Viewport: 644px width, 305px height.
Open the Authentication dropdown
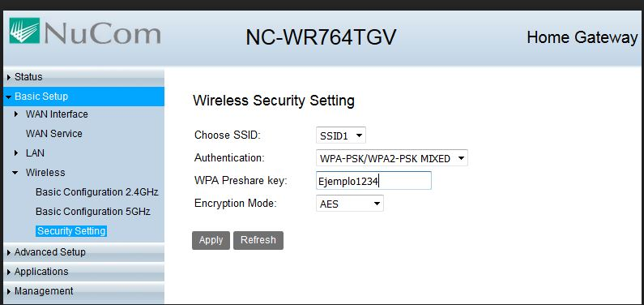(392, 158)
